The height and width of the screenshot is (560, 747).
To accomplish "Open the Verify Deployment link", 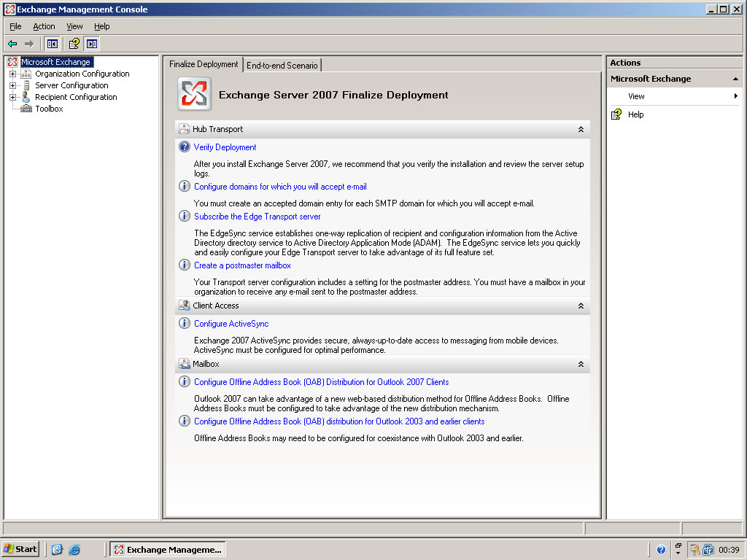I will click(225, 147).
